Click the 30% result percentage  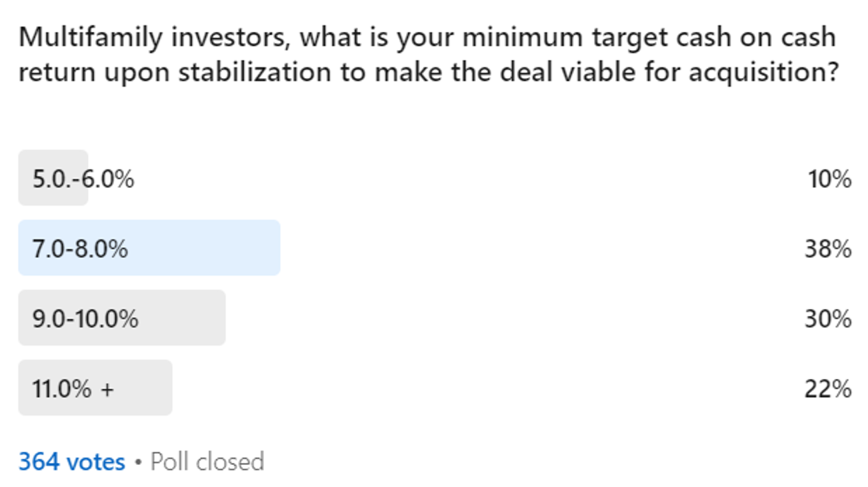point(828,318)
